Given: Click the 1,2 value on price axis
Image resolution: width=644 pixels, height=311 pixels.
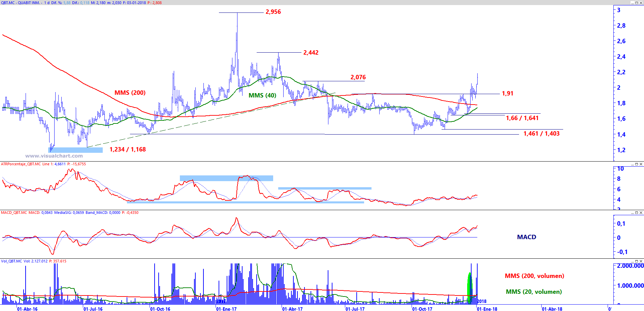Looking at the screenshot, I should click(621, 150).
